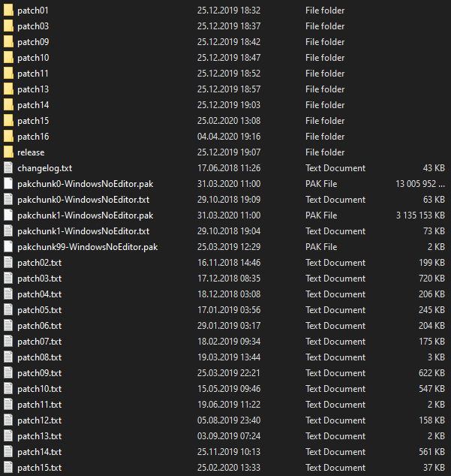This screenshot has height=476, width=451.
Task: Click the folder name patch16
Action: tap(33, 137)
